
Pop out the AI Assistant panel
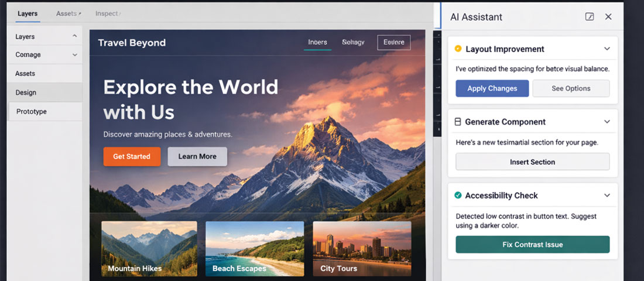590,17
